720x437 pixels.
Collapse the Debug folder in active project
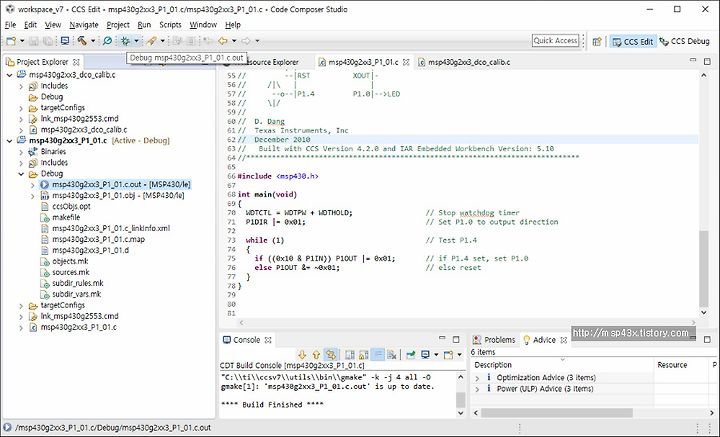(21, 174)
